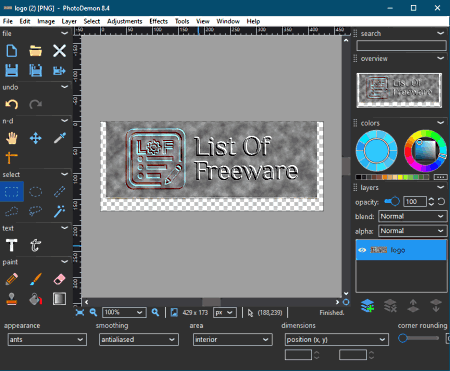Select the basic Text tool

[12, 245]
